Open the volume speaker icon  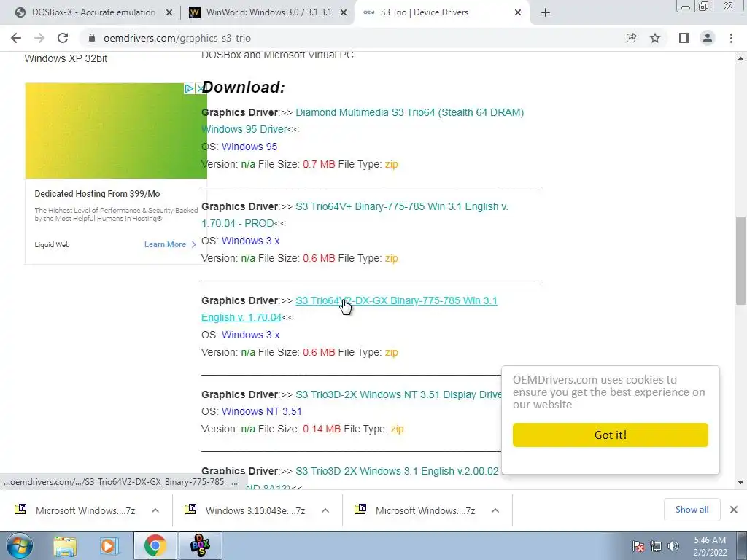click(x=673, y=546)
